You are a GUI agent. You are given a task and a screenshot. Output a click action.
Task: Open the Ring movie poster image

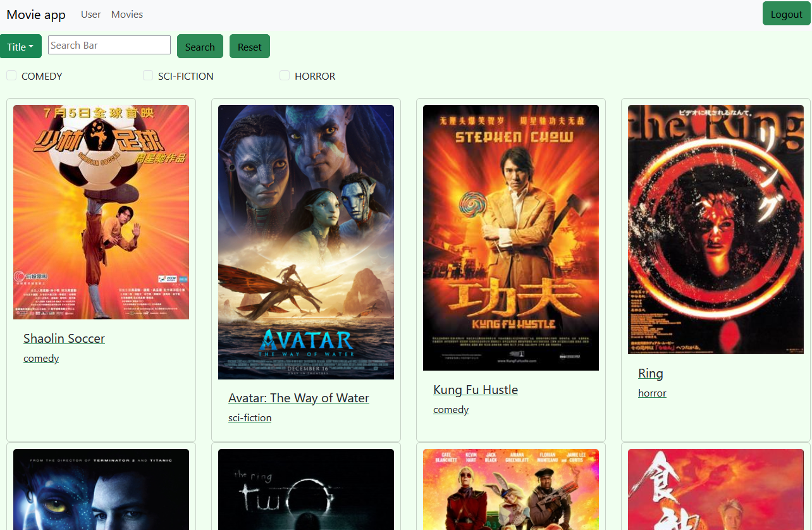pyautogui.click(x=716, y=230)
